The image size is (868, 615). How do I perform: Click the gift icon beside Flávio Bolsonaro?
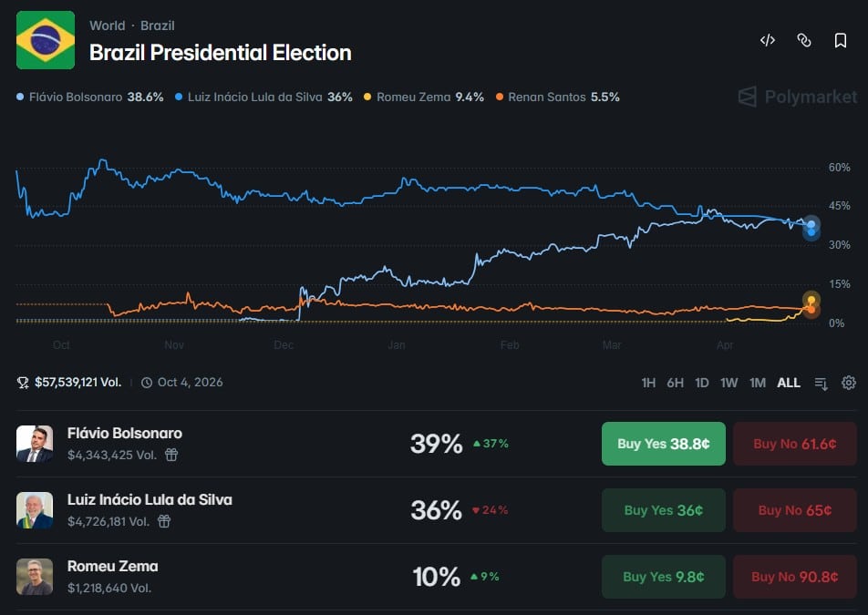click(171, 455)
